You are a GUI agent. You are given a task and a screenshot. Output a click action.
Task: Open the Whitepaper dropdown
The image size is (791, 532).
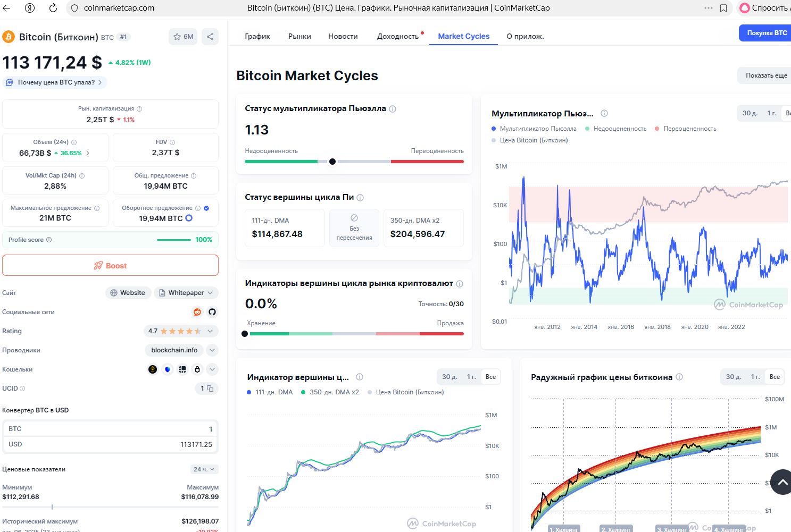click(186, 293)
